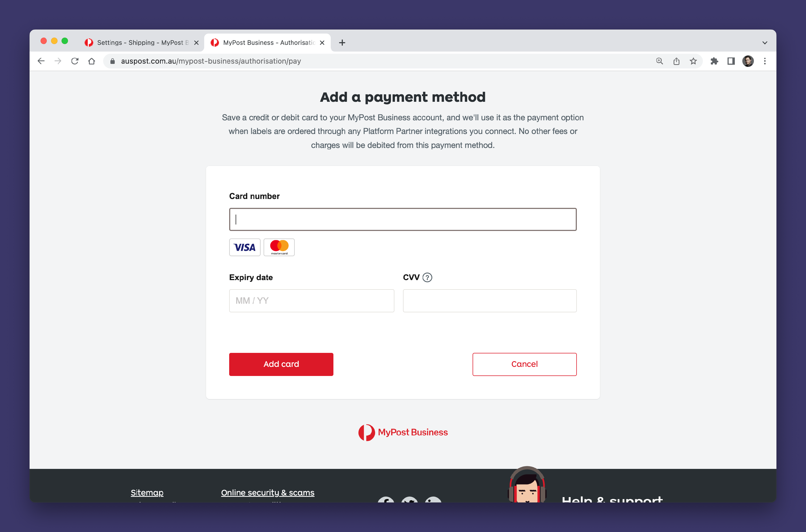Toggle the browser side panel icon
Screen dimensions: 806x532
(x=731, y=61)
